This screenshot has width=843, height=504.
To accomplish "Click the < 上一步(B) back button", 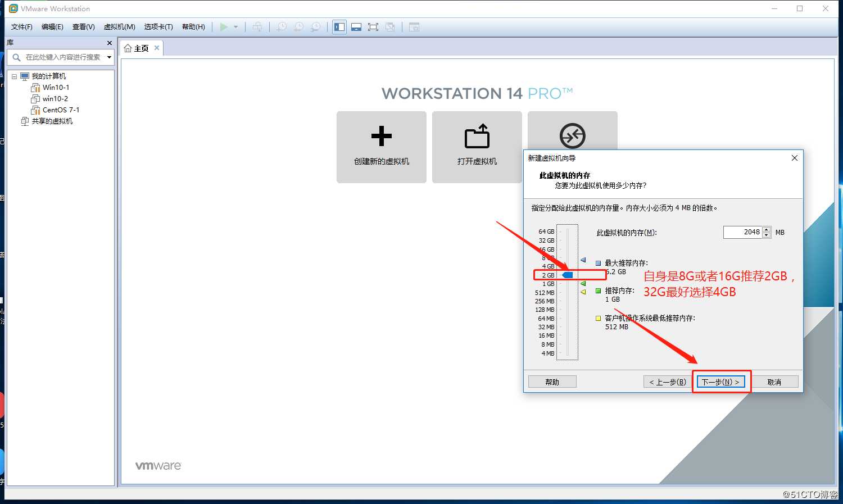I will coord(668,382).
